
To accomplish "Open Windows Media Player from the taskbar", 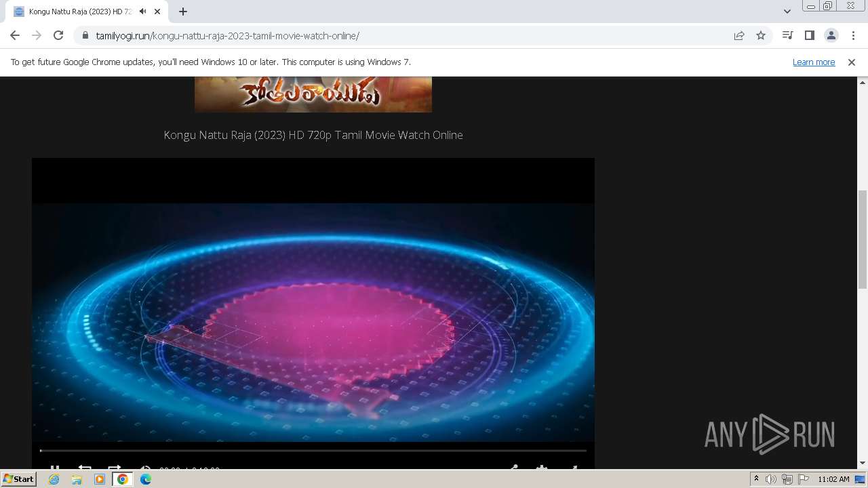I will 100,479.
